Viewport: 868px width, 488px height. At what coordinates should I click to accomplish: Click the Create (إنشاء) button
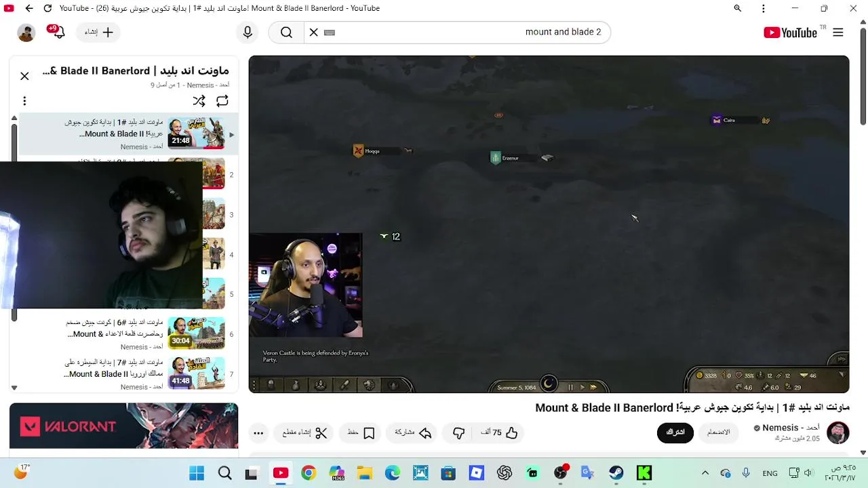tap(99, 32)
